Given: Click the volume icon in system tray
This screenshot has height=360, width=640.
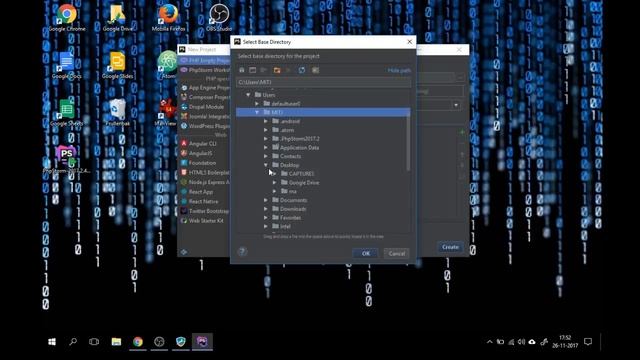Looking at the screenshot, I should pos(521,342).
